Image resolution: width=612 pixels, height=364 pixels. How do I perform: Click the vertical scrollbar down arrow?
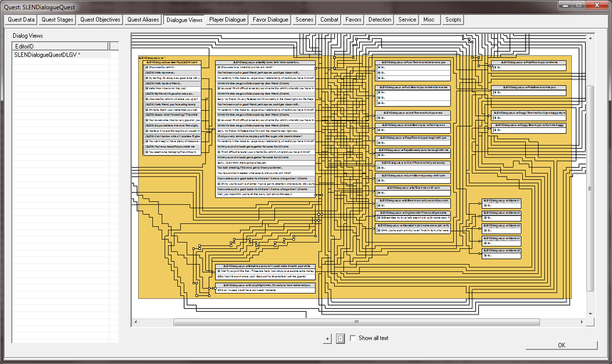(x=590, y=315)
